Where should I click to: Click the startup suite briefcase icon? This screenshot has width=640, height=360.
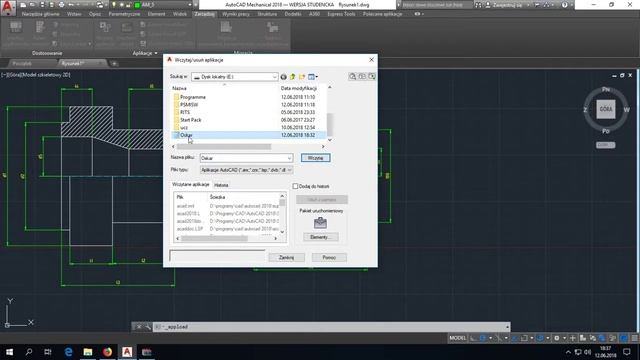[x=320, y=223]
